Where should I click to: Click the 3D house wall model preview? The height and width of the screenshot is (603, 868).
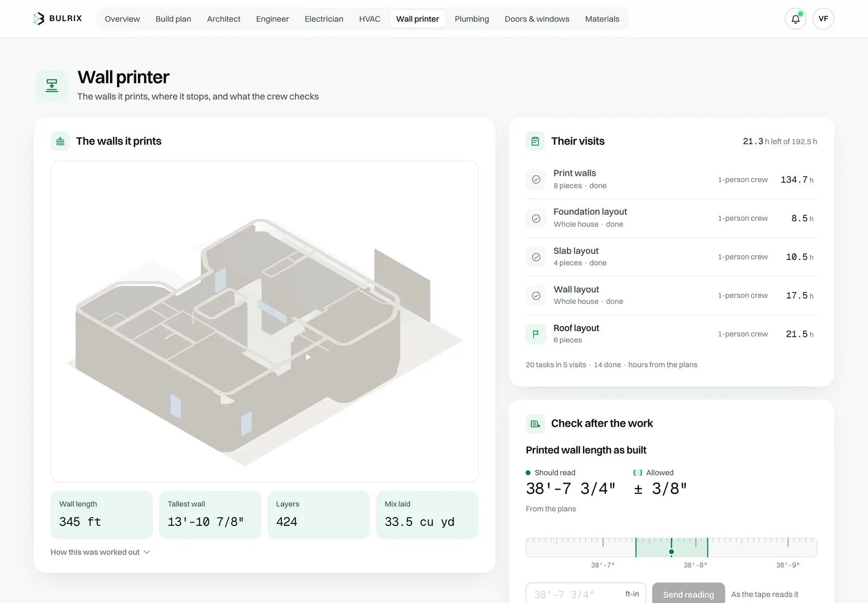coord(265,321)
